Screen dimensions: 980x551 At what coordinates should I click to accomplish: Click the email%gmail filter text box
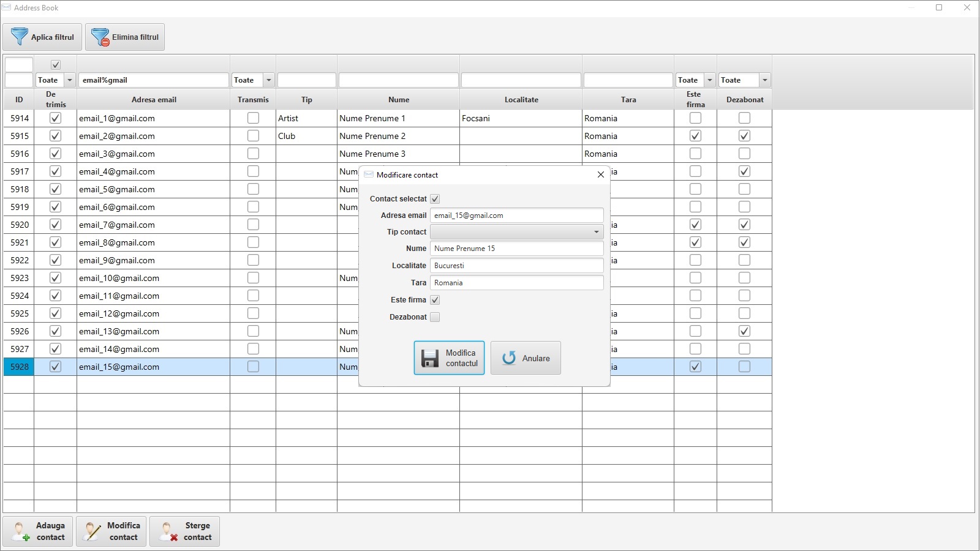[154, 80]
